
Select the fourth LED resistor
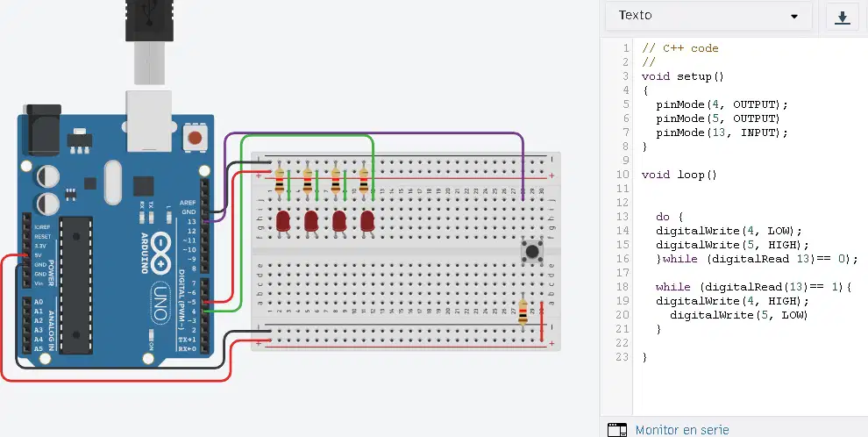click(x=364, y=179)
